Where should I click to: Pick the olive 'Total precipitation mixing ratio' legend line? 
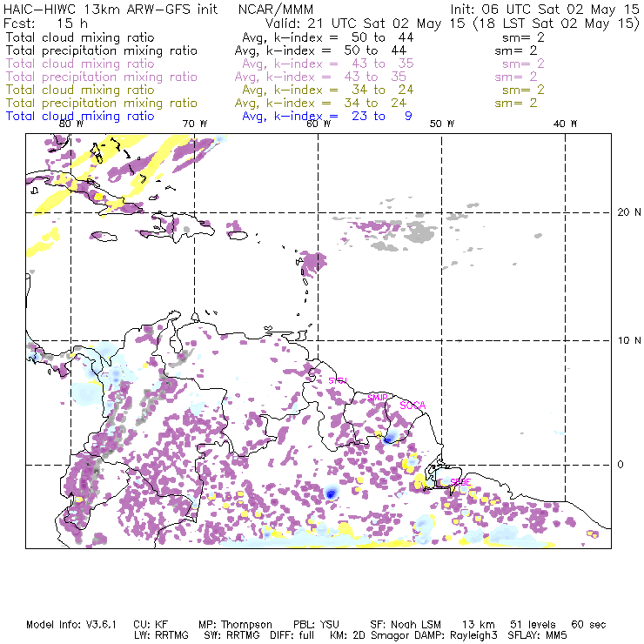(102, 103)
